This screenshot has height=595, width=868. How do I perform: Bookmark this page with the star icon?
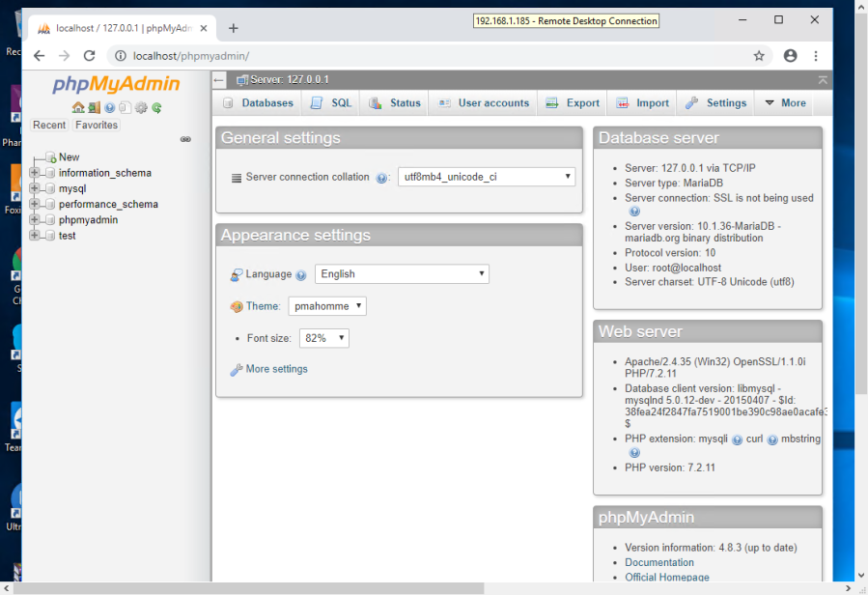click(759, 56)
